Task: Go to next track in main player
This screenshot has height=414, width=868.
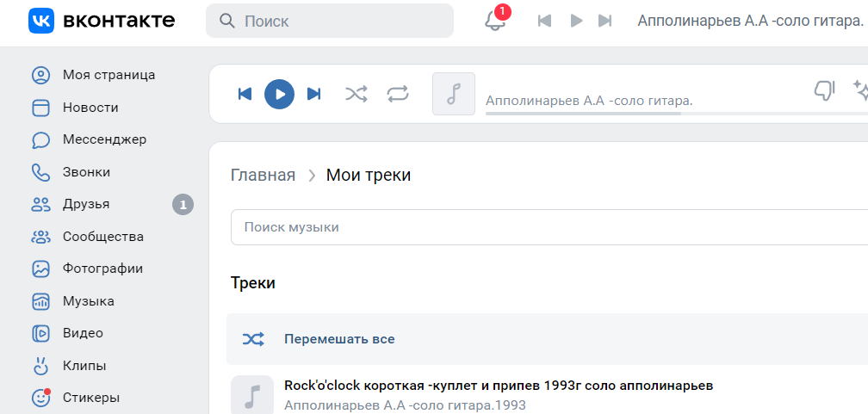Action: click(x=313, y=94)
